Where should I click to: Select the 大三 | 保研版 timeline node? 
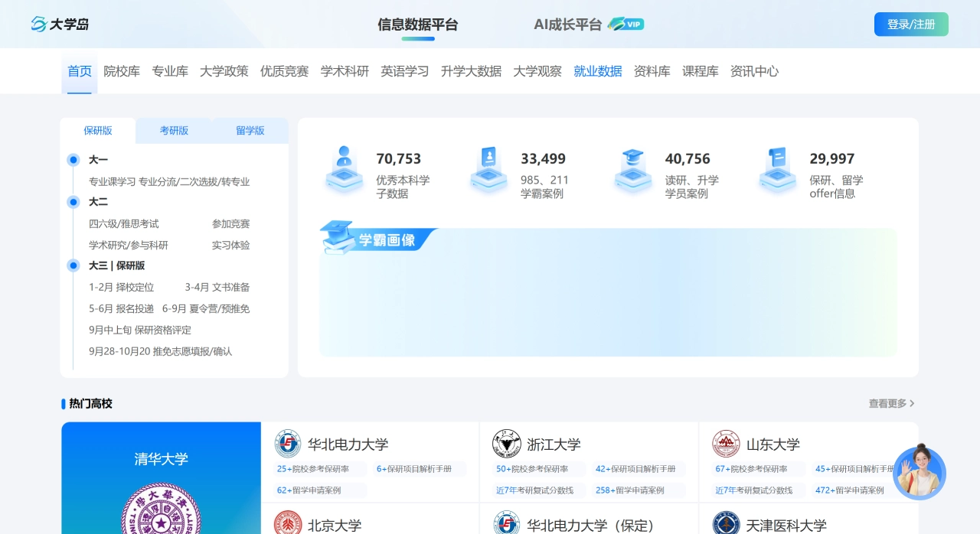[73, 265]
